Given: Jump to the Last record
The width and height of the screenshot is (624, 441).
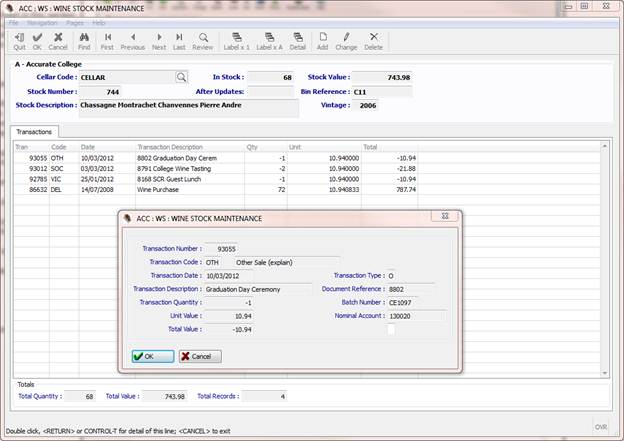Looking at the screenshot, I should pyautogui.click(x=179, y=40).
